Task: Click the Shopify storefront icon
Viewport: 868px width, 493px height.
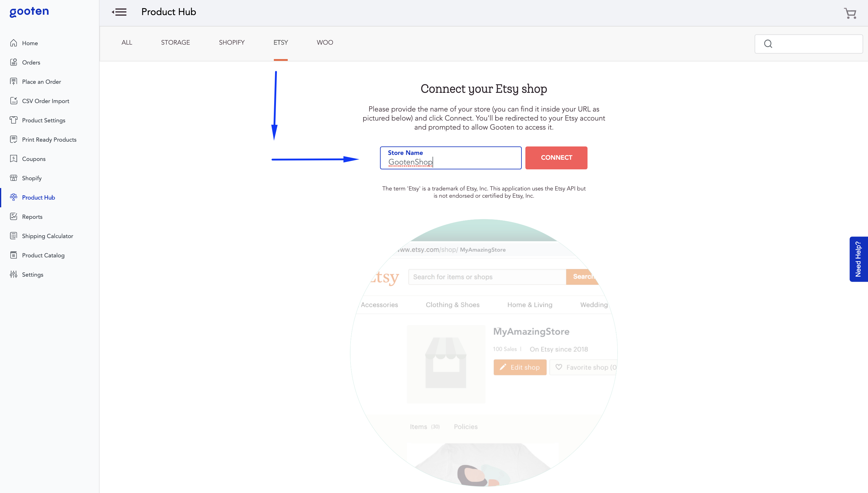Action: (14, 178)
